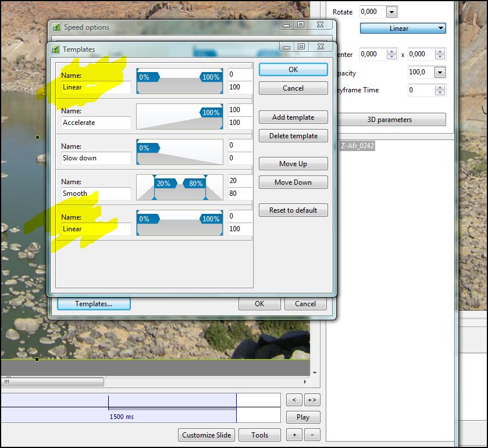Open the Opacity value dropdown
This screenshot has height=448, width=488.
[x=440, y=73]
